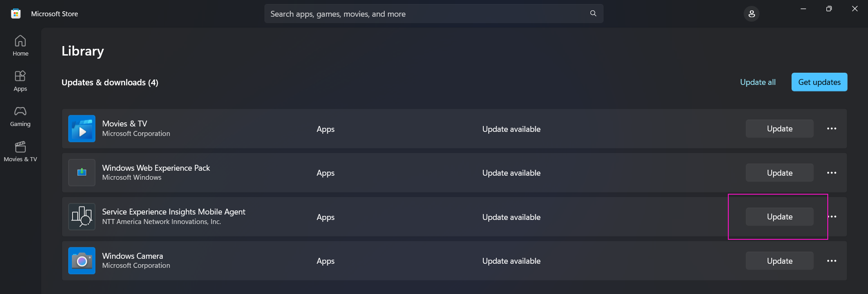Select Service Experience Insights Mobile Agent title
868x294 pixels.
pos(174,211)
